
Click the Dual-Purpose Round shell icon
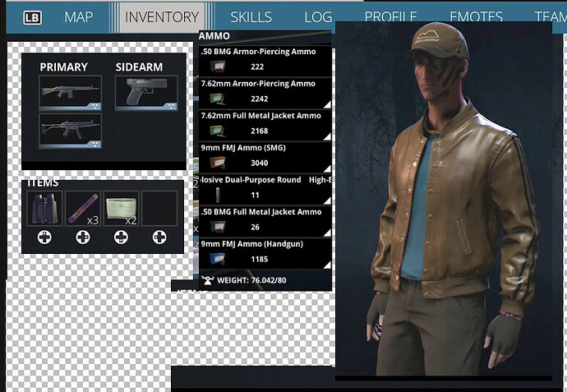(x=218, y=195)
